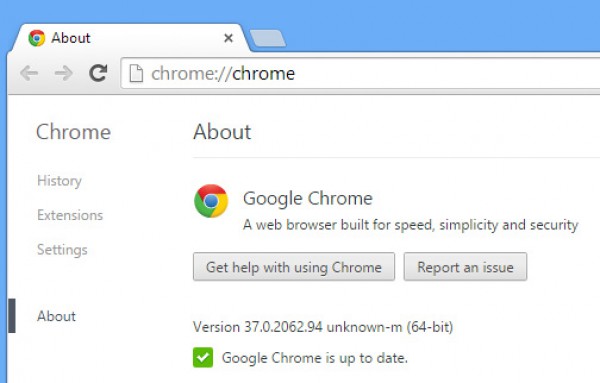This screenshot has width=600, height=383.
Task: Click the Report an issue button
Action: point(465,267)
